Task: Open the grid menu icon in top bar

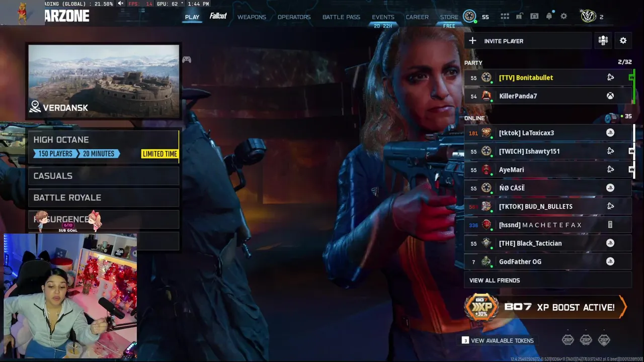Action: coord(505,17)
